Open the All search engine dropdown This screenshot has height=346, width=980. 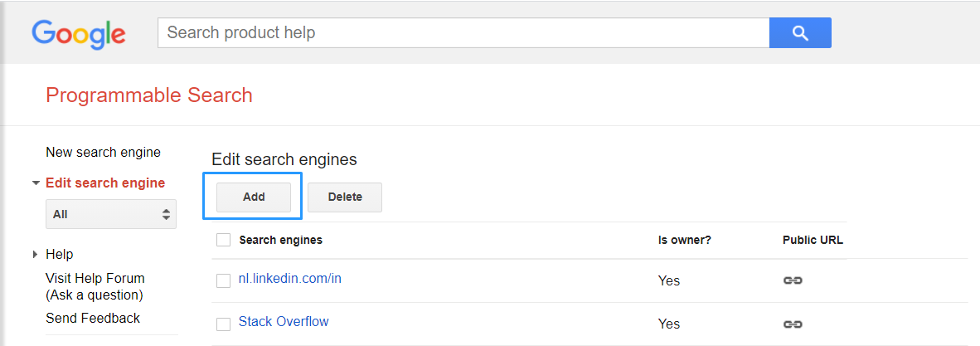[x=110, y=214]
